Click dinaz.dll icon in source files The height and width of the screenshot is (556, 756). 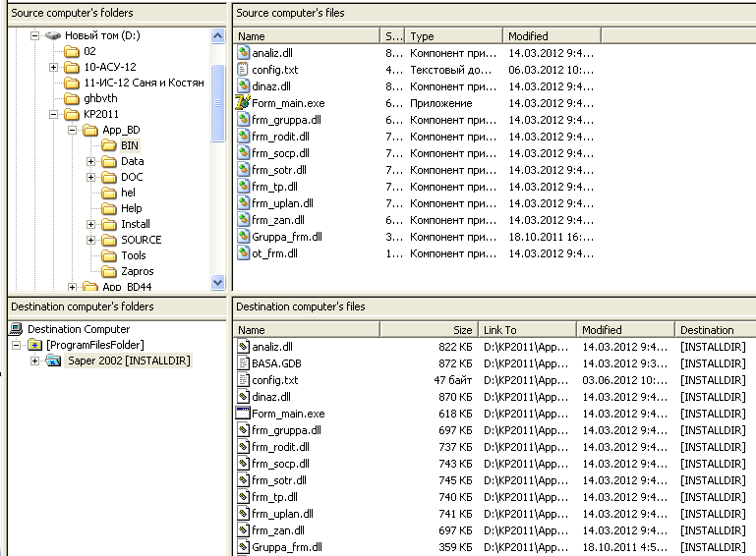click(244, 85)
